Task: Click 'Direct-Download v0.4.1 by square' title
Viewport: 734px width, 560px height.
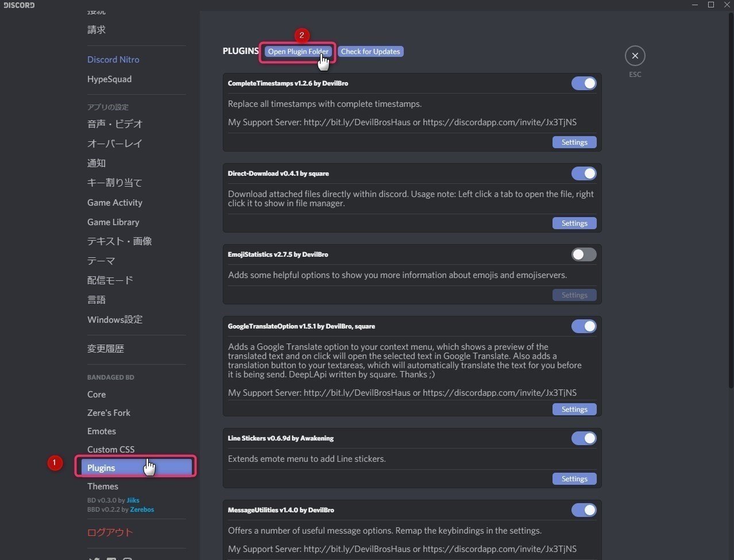Action: (278, 173)
